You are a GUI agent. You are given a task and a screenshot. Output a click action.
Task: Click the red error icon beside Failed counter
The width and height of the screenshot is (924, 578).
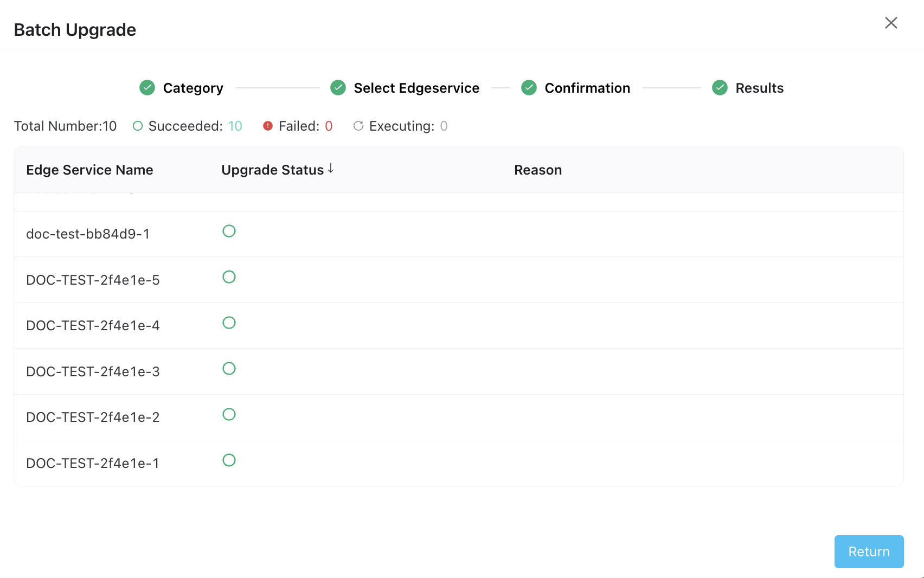pos(267,126)
